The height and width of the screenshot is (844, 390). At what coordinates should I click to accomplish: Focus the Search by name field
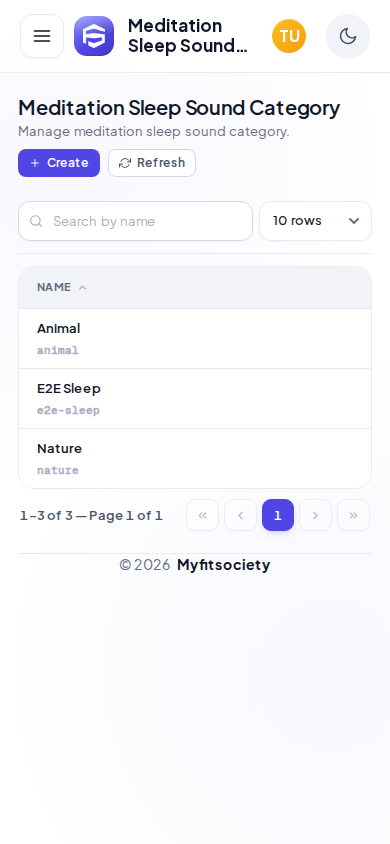(x=136, y=221)
